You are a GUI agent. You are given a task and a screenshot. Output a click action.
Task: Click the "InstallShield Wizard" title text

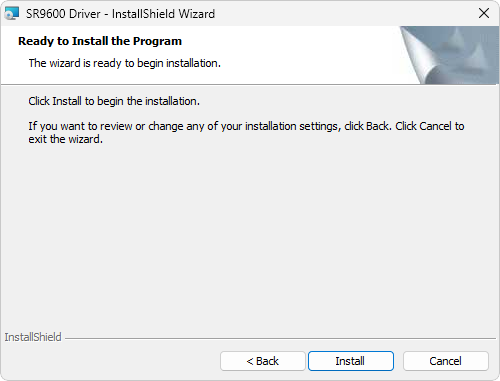click(x=163, y=14)
